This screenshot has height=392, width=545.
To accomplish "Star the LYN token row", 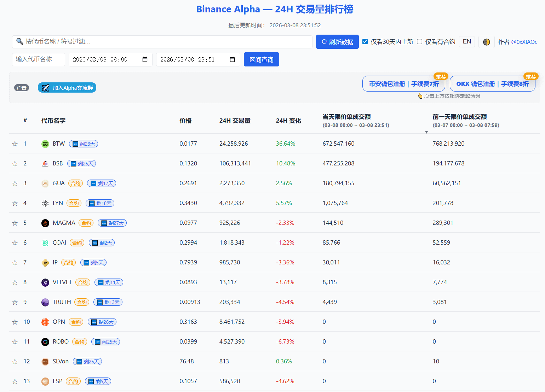I will pos(15,203).
